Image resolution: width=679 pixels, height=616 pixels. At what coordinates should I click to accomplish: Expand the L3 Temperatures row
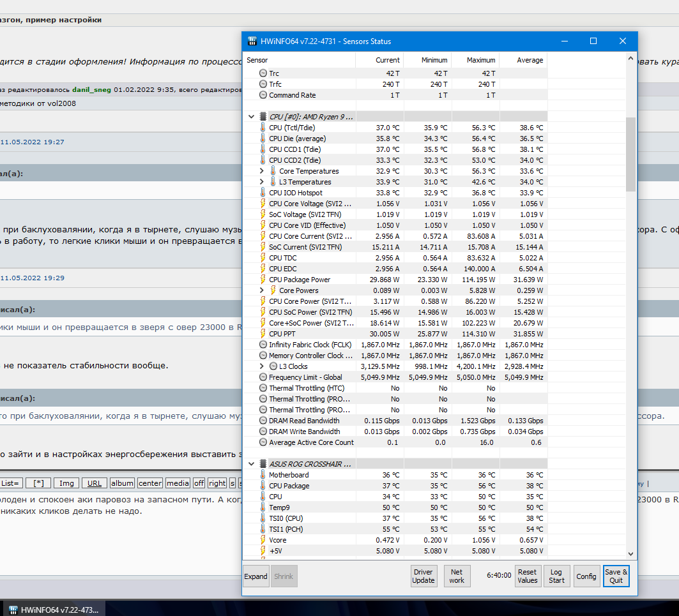click(x=261, y=182)
